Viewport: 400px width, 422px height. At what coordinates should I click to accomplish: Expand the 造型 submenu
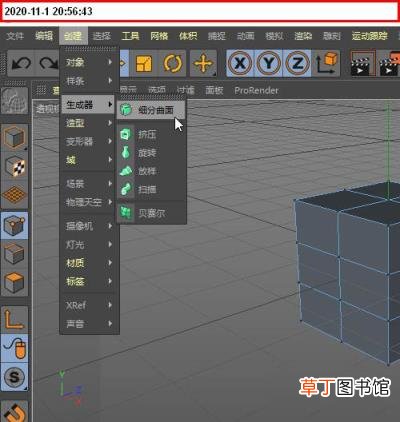click(89, 123)
